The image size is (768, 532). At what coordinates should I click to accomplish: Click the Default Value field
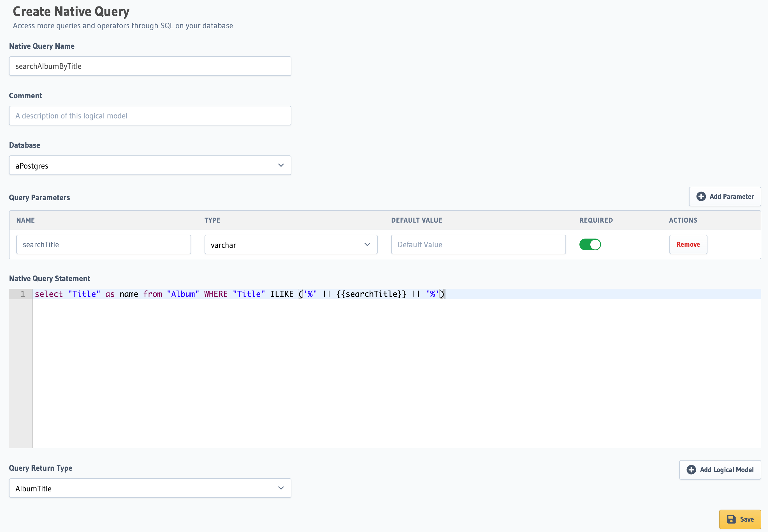tap(478, 244)
